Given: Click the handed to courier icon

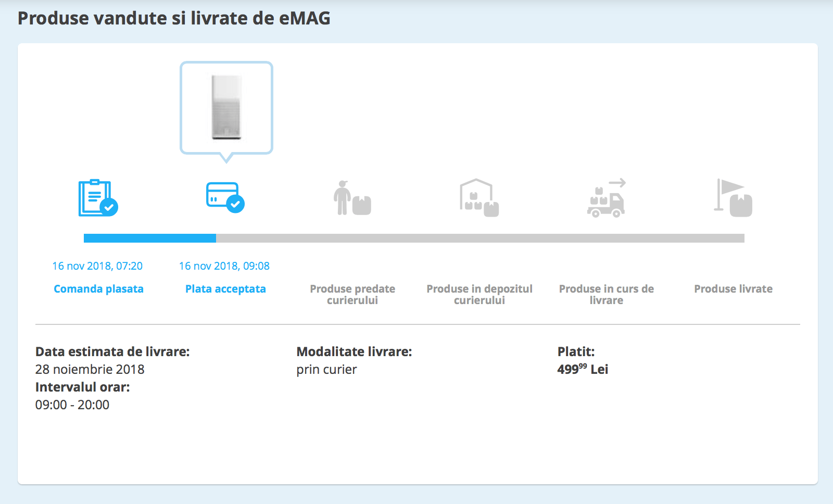Looking at the screenshot, I should tap(352, 198).
